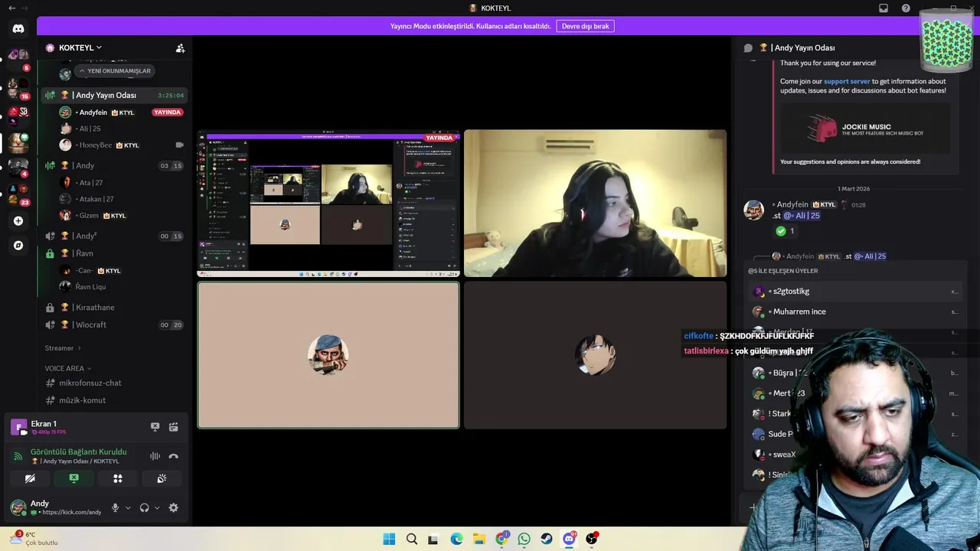
Task: Click the chat bubble icon in chat header
Action: click(748, 47)
